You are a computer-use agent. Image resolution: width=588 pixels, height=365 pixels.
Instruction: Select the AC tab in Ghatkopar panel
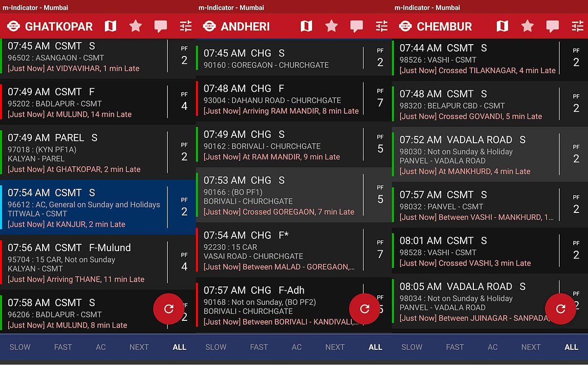(x=101, y=347)
